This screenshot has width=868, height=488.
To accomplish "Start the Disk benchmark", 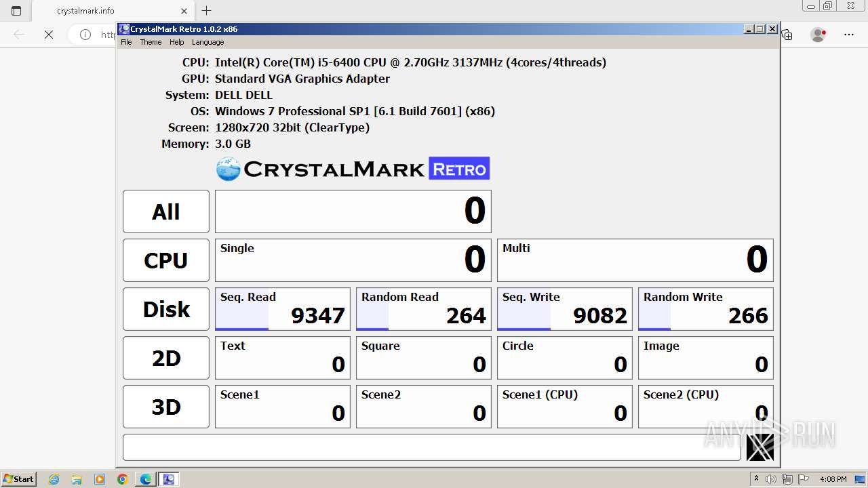I will (x=166, y=309).
